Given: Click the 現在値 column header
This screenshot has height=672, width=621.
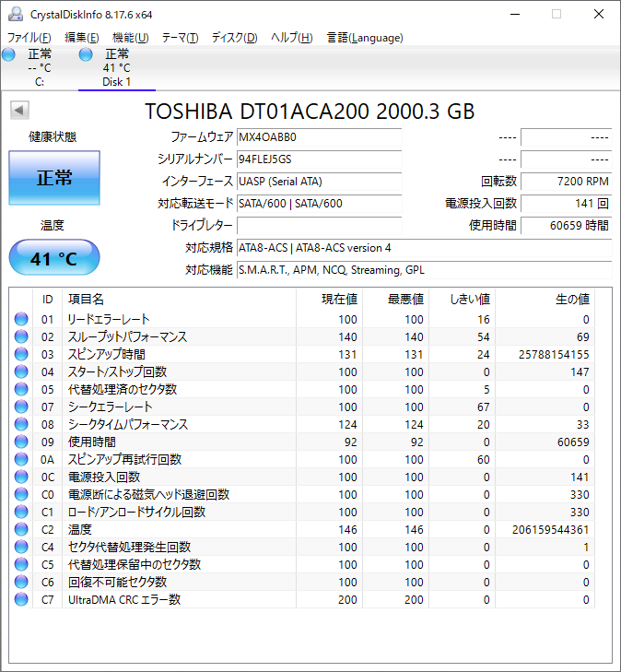Looking at the screenshot, I should click(x=329, y=300).
